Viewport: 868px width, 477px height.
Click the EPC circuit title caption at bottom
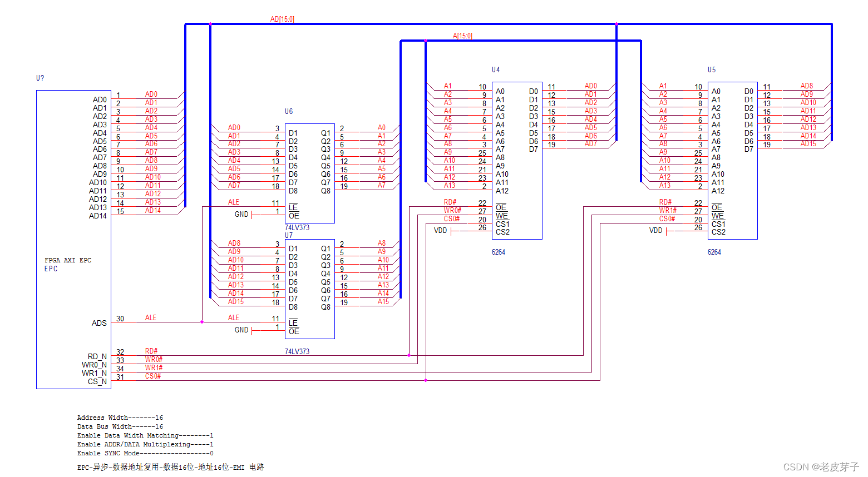pos(171,467)
